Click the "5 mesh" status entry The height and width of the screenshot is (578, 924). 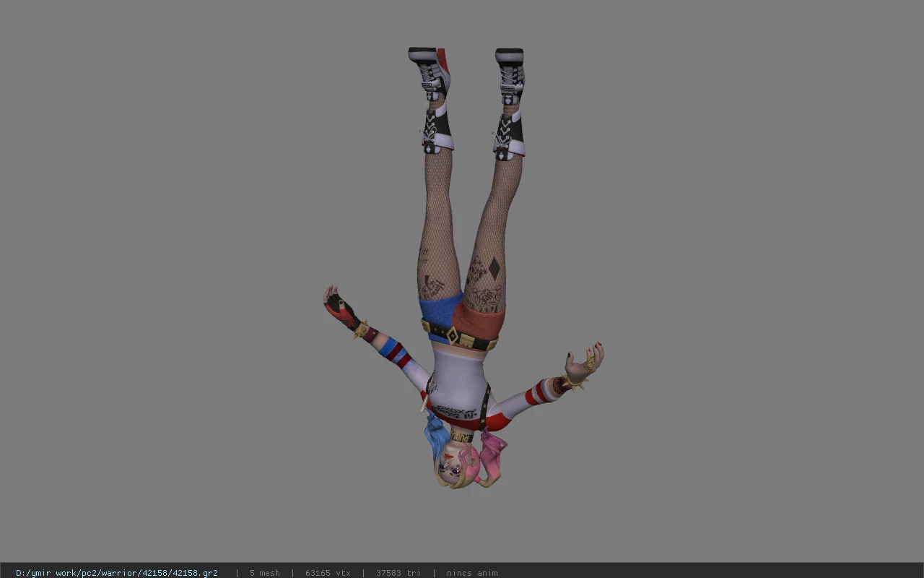click(265, 573)
